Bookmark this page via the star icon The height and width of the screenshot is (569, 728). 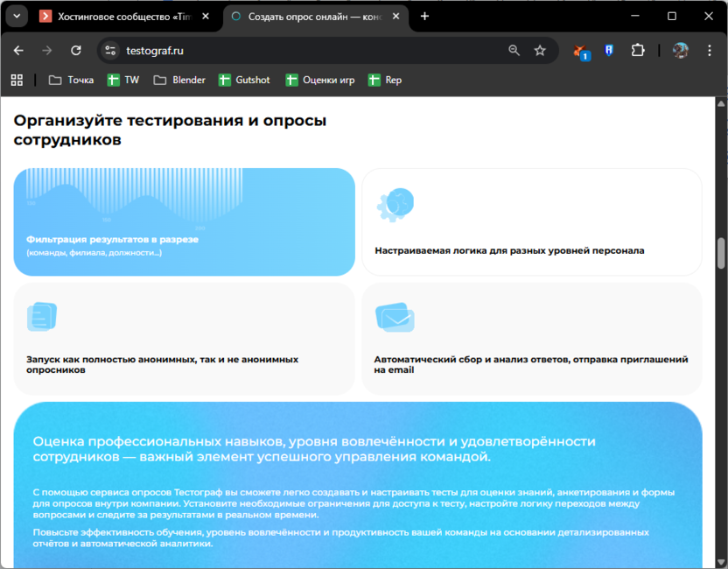pos(540,51)
